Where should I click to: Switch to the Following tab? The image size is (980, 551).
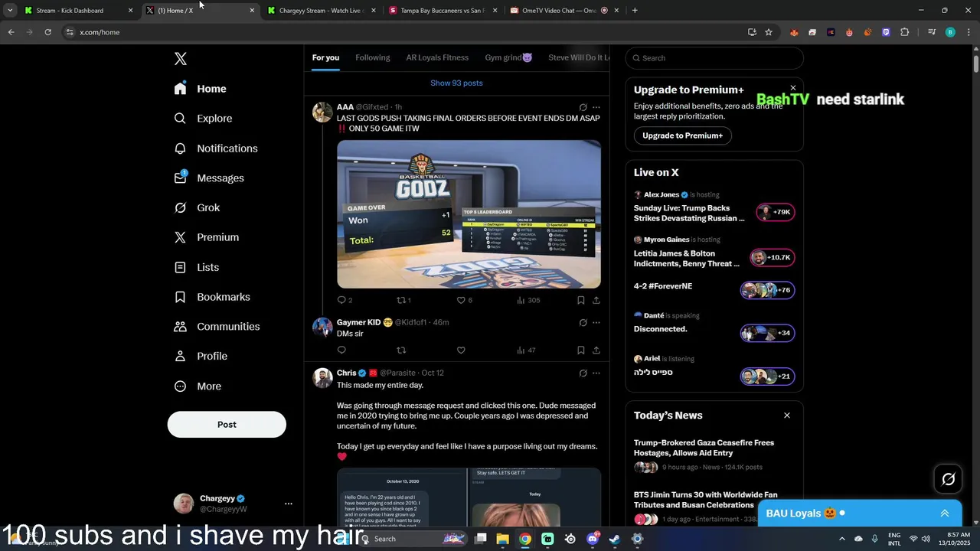point(373,57)
